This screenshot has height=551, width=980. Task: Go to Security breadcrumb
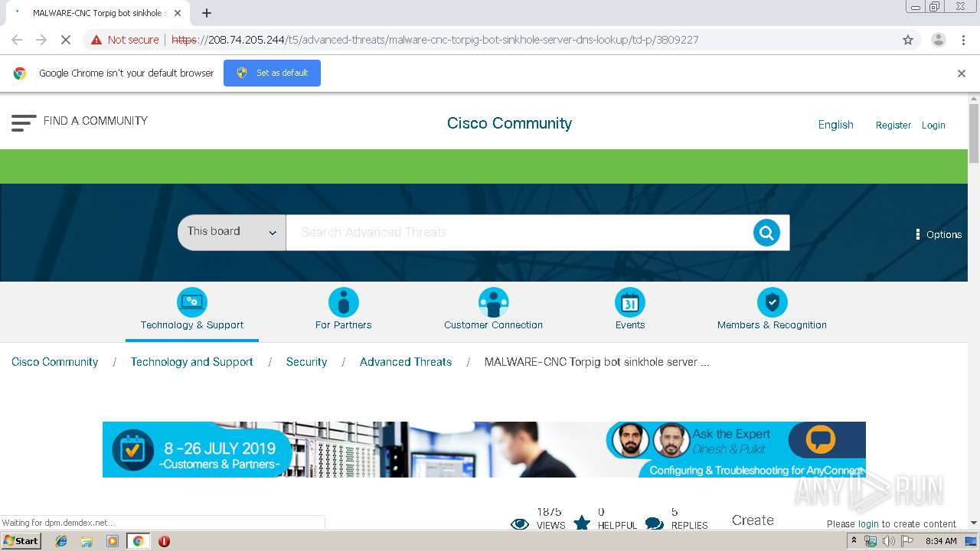click(306, 362)
